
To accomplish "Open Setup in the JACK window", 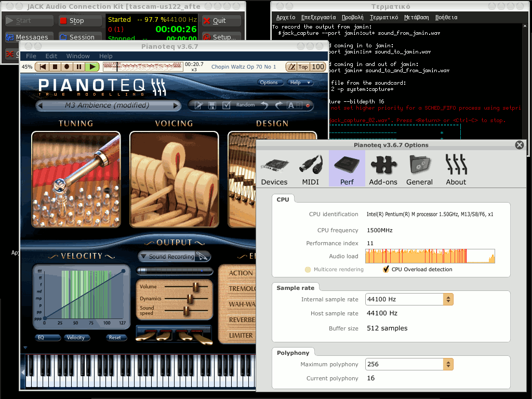I will point(221,37).
